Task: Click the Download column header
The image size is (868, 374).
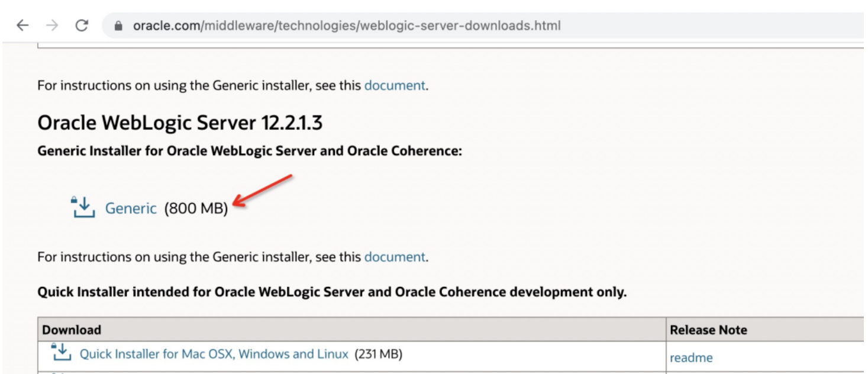Action: click(x=72, y=330)
